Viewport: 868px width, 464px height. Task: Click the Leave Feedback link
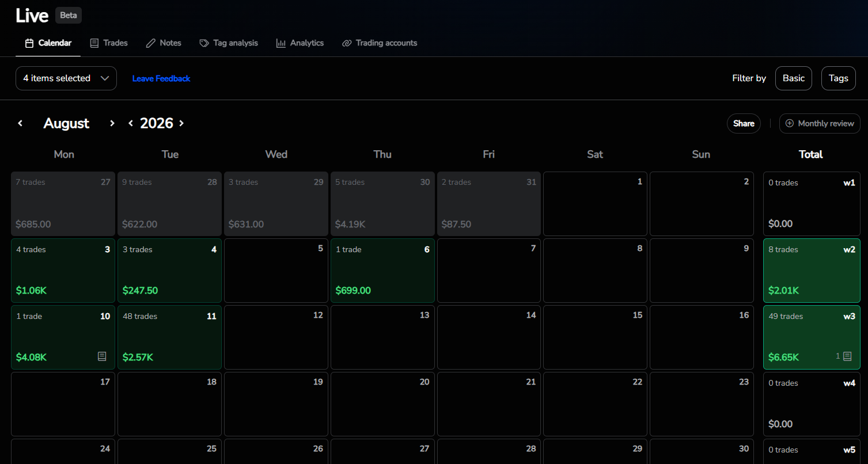click(161, 78)
